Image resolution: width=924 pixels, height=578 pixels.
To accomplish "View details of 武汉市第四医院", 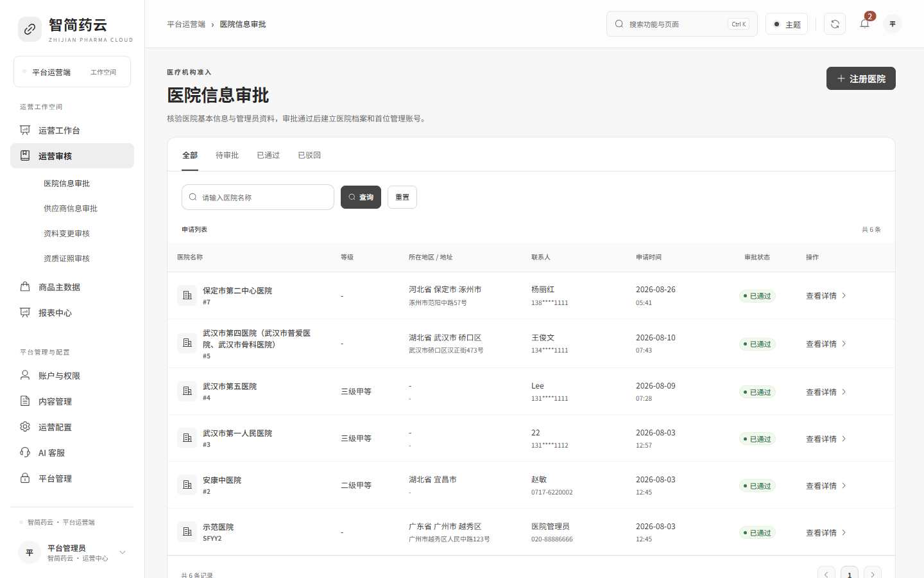I will click(x=826, y=344).
